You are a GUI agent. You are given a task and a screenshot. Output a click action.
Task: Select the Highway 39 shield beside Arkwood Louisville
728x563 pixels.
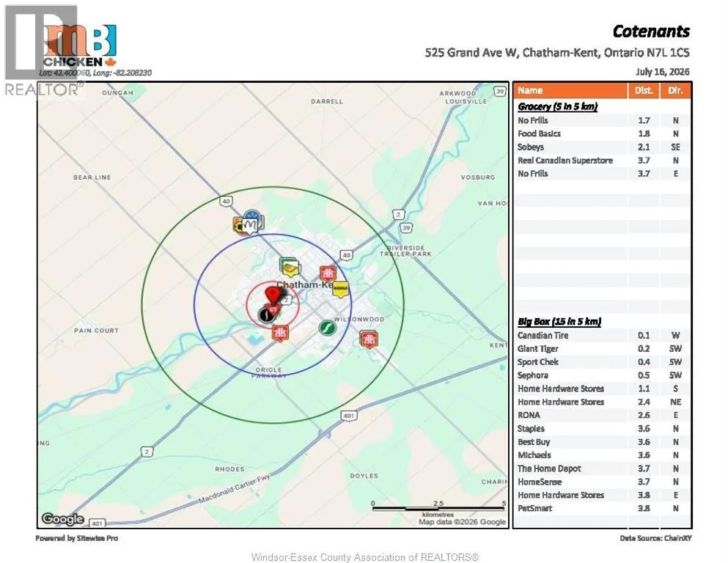click(499, 91)
